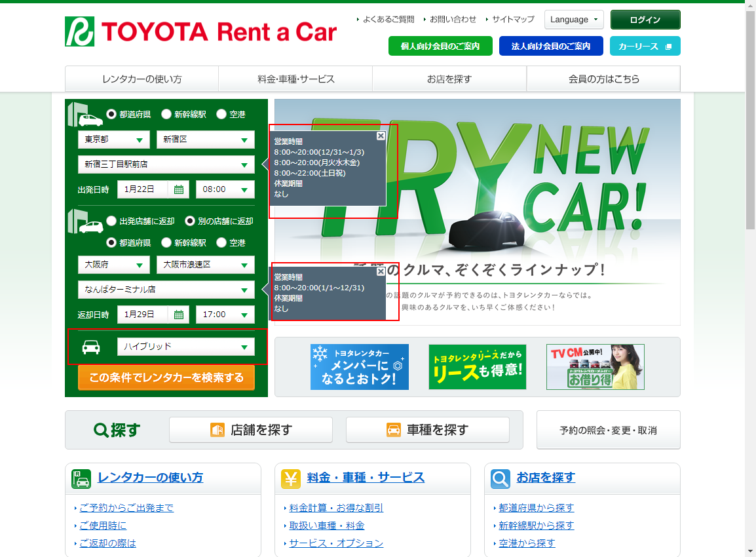756x557 pixels.
Task: Click the 1月22日 departure date field
Action: tap(143, 189)
